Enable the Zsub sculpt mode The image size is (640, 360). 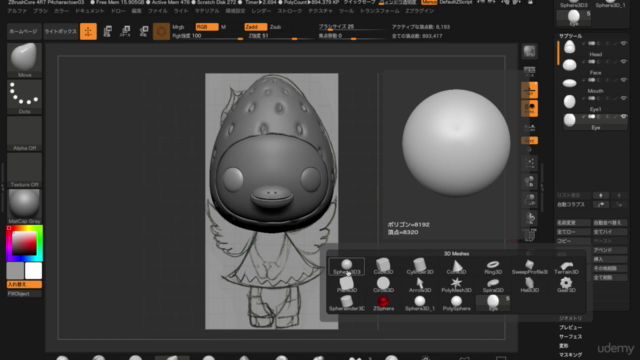[x=276, y=27]
